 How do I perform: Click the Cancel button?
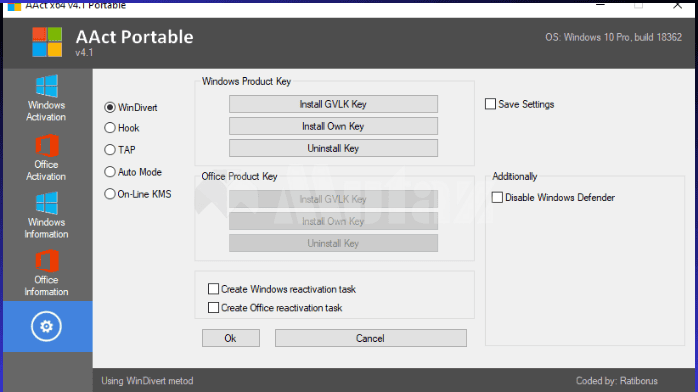[x=370, y=338]
